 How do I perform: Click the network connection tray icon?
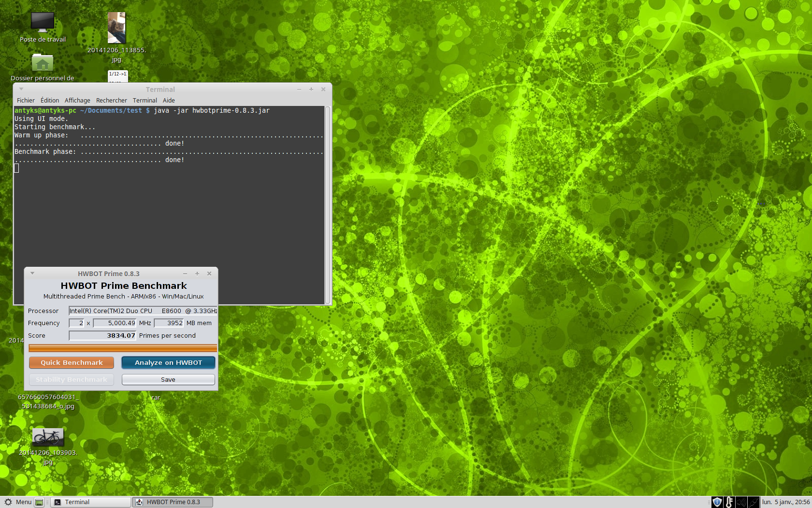[753, 502]
